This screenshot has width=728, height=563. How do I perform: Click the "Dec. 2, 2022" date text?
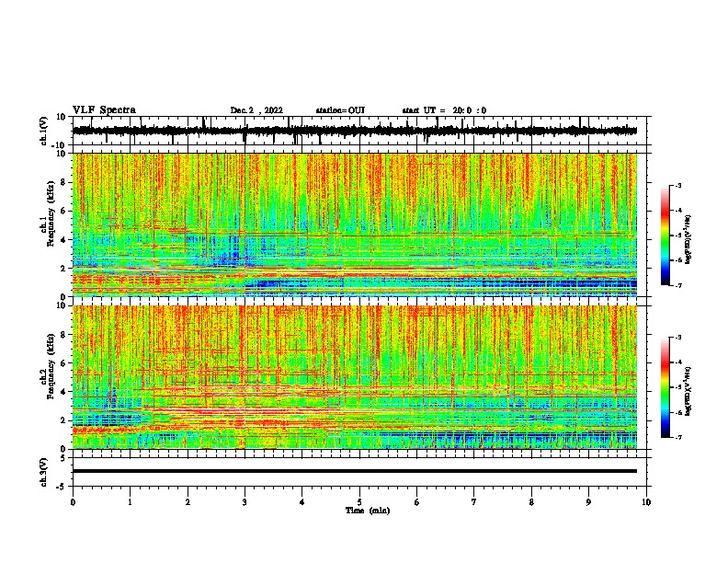(256, 110)
